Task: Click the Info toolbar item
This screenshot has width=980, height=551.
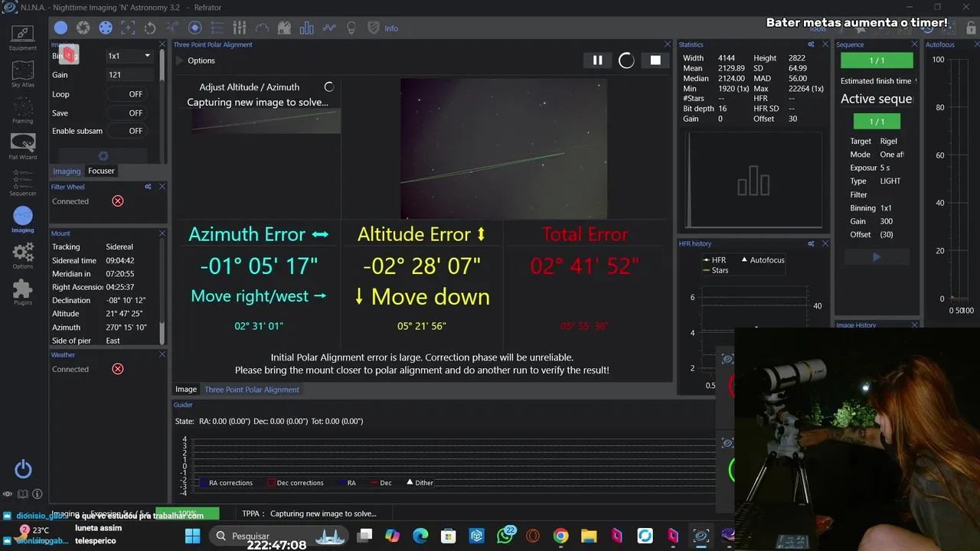Action: pos(391,28)
